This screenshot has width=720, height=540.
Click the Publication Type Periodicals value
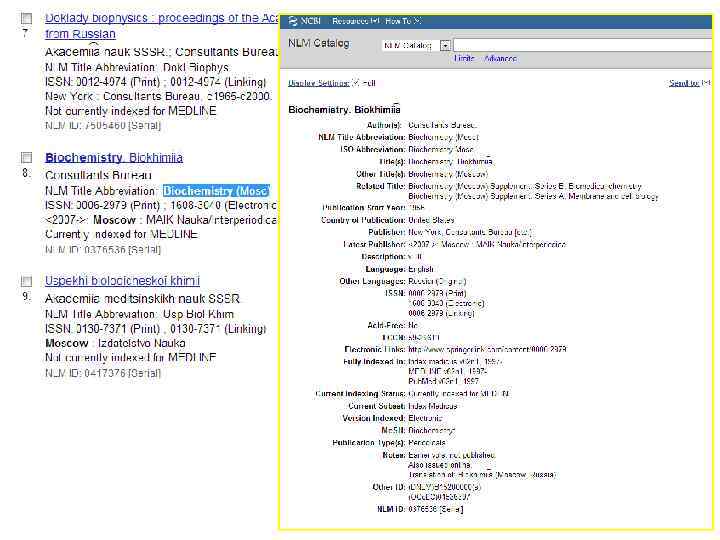[427, 443]
